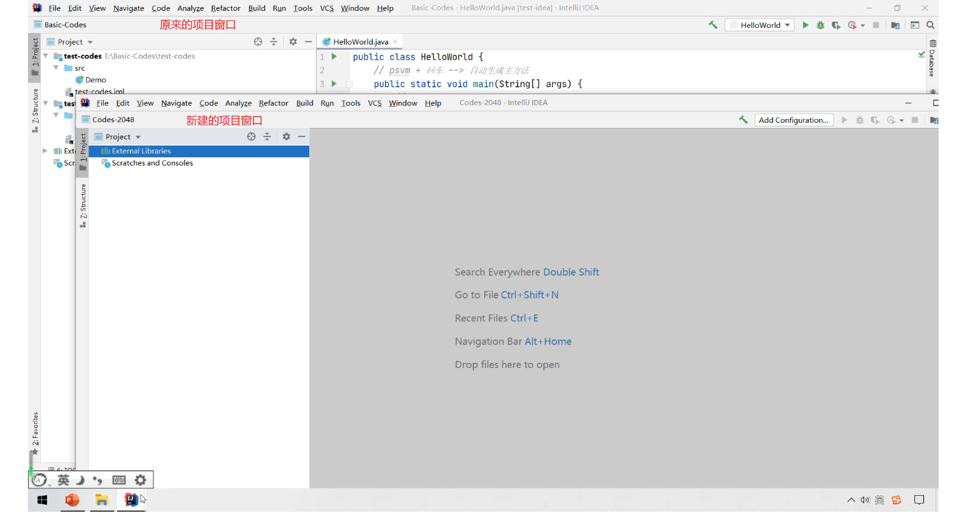Select opened file target icon in Codes-2048 Project panel

click(251, 136)
